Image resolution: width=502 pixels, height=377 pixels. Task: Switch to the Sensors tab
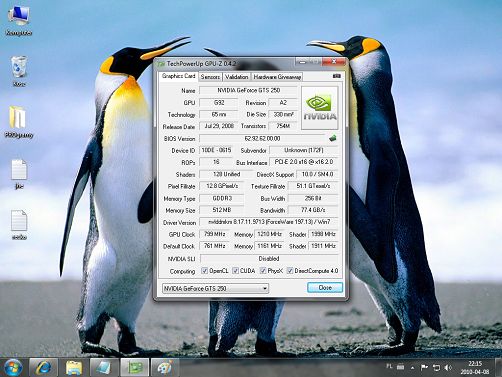[x=210, y=77]
